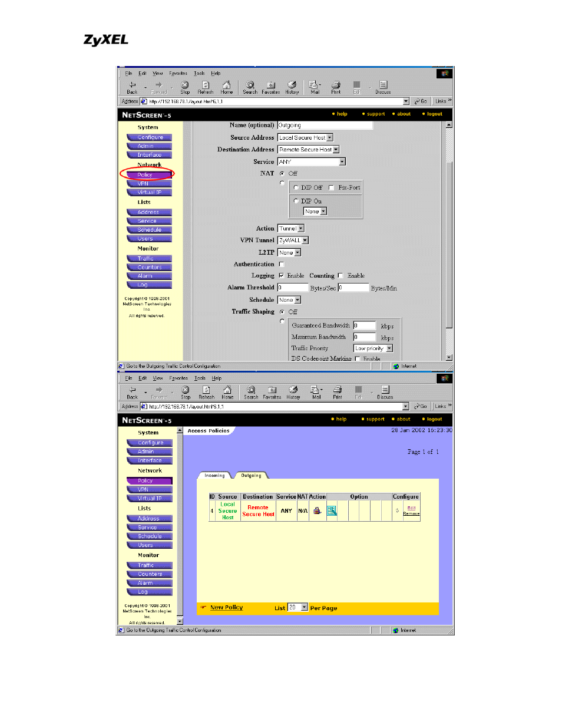Click the move arrows icon in Configure column
The height and width of the screenshot is (728, 562).
tap(397, 510)
